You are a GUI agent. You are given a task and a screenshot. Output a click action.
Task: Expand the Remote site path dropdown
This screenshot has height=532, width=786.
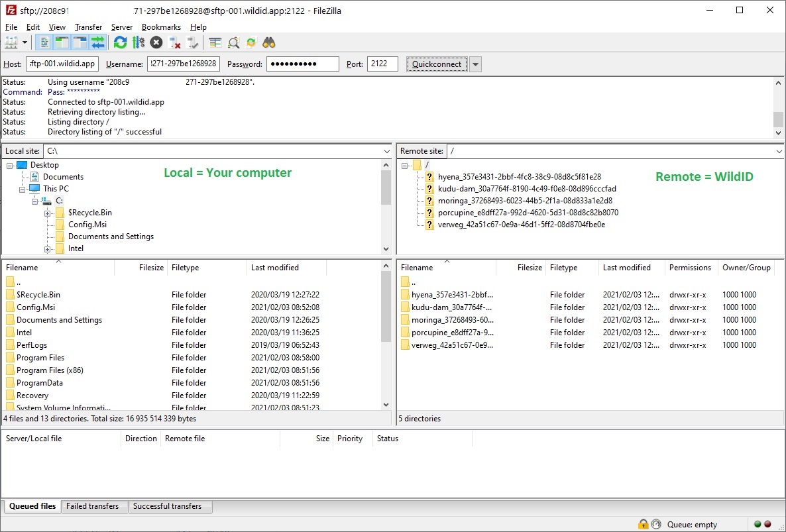(779, 151)
